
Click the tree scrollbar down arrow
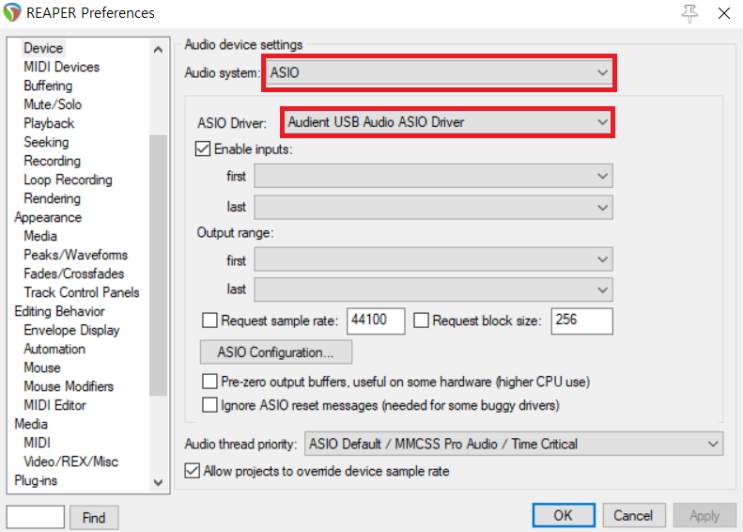click(158, 482)
